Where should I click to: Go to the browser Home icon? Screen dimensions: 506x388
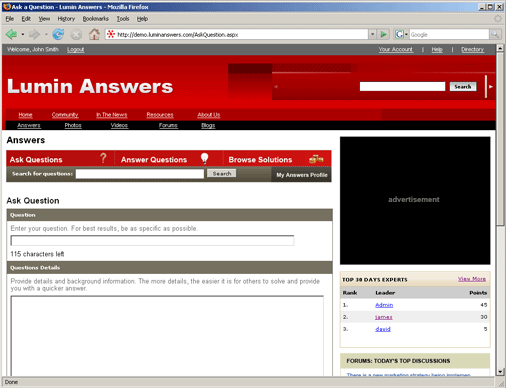click(x=94, y=34)
